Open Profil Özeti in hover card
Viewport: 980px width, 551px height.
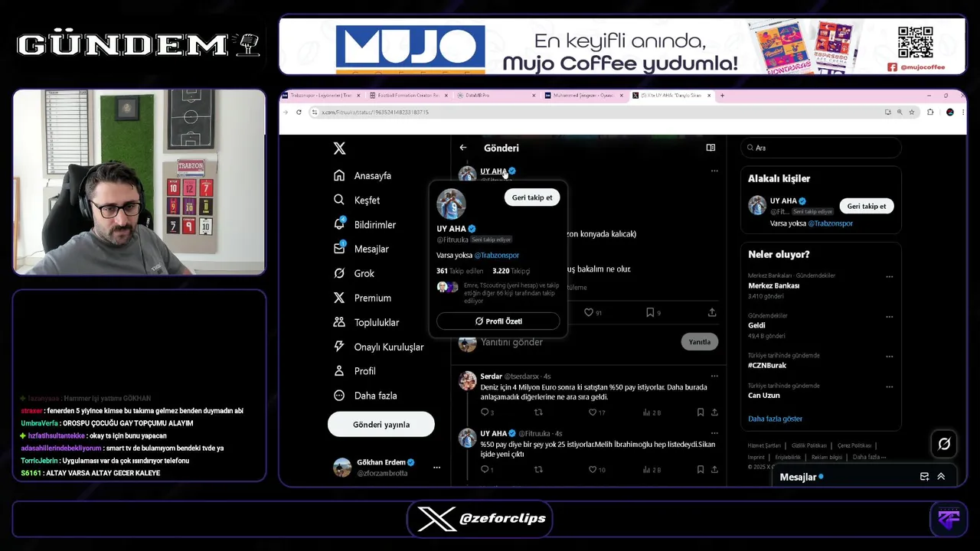tap(498, 321)
